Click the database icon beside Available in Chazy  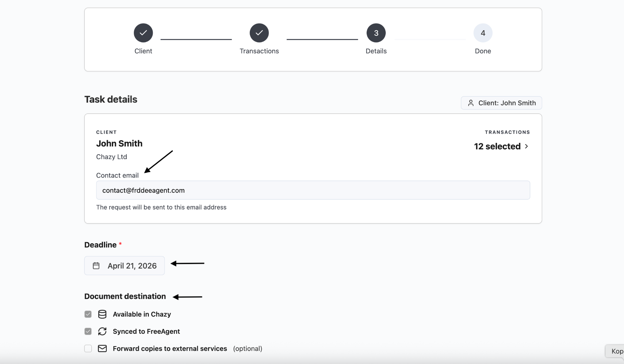point(102,314)
